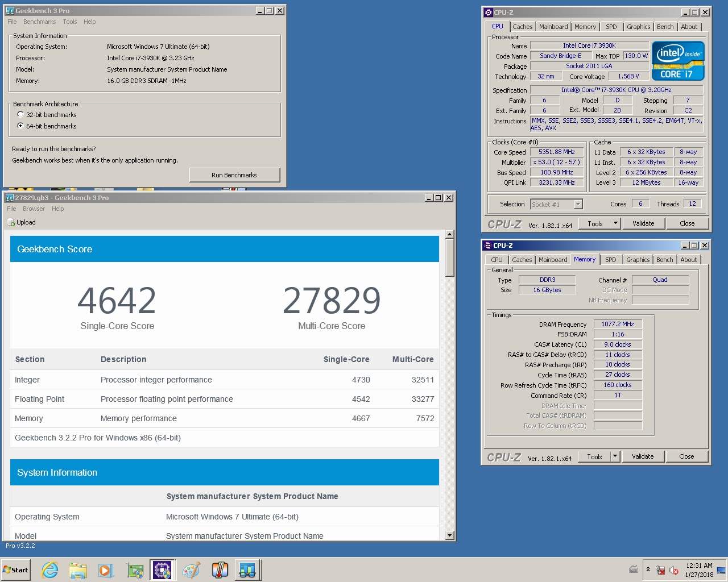This screenshot has width=728, height=582.
Task: Switch to Mainboard tab in CPU-Z processor window
Action: point(553,27)
